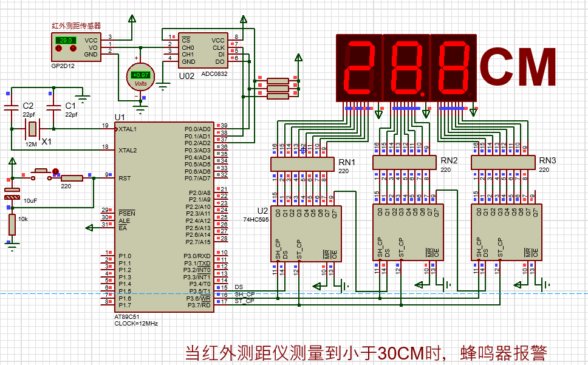Select the 蜂鸣器报警 annotation text at bottom
This screenshot has height=365, width=588.
click(504, 353)
